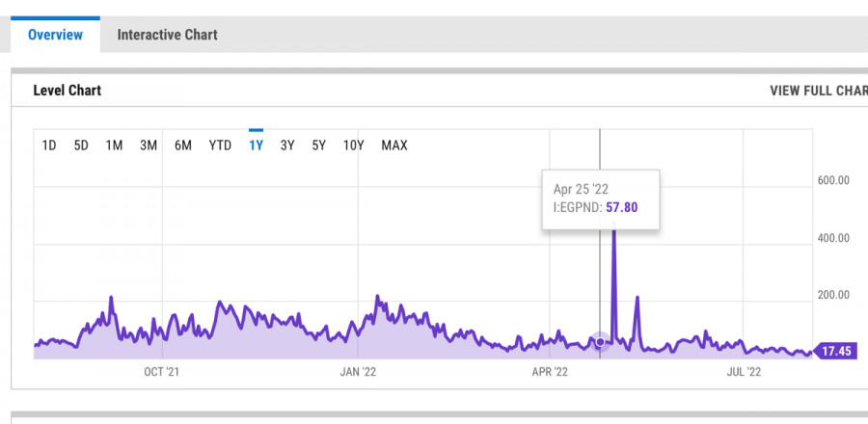This screenshot has height=424, width=868.
Task: Set chart range to 3M
Action: click(149, 146)
